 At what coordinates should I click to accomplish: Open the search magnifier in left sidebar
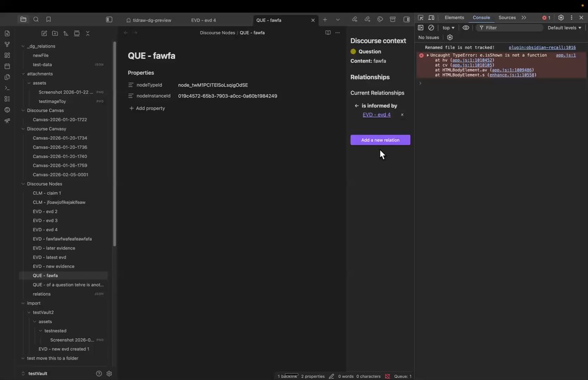coord(36,20)
